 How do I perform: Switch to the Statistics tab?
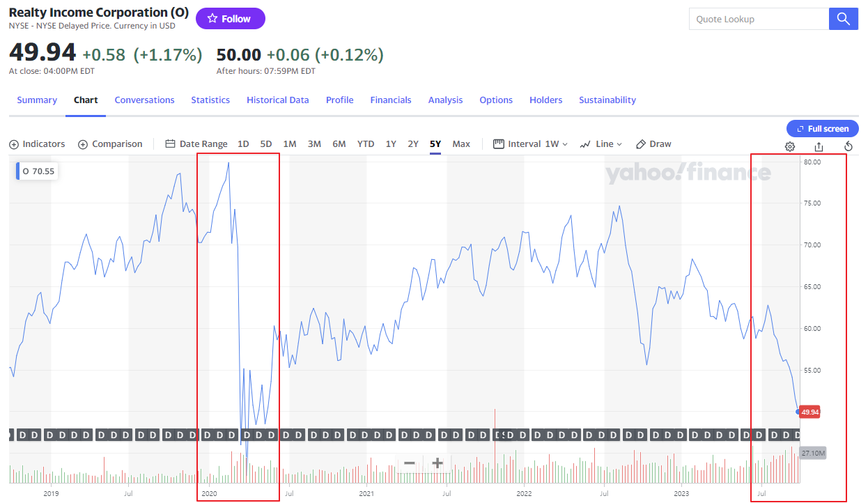tap(210, 100)
